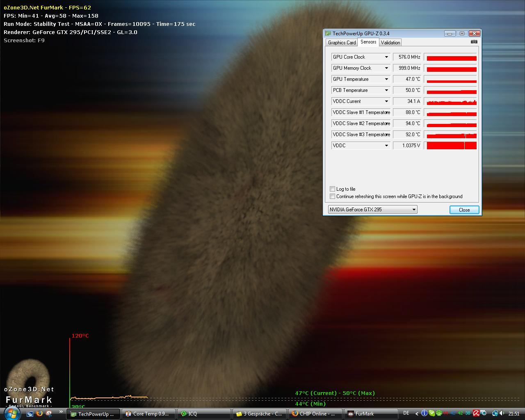Switch to TechPowerUp taskbar button
Image resolution: width=525 pixels, height=420 pixels.
(x=93, y=414)
